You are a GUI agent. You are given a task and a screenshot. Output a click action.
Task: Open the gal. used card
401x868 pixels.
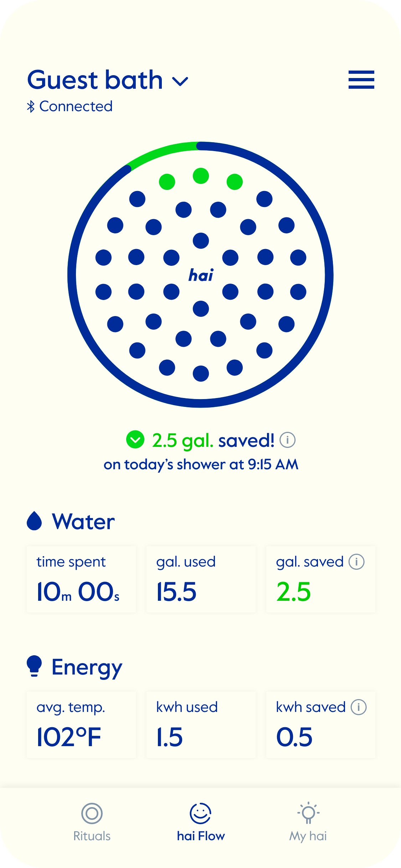pyautogui.click(x=201, y=580)
